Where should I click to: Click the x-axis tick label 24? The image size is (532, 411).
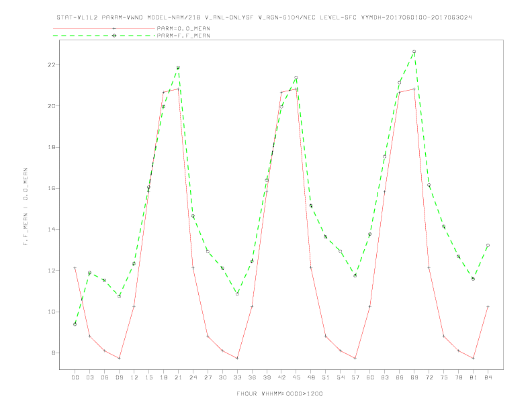click(x=193, y=377)
